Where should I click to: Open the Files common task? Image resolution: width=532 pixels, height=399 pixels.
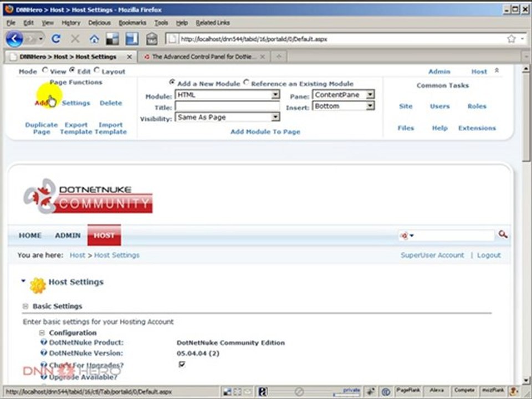(x=406, y=128)
